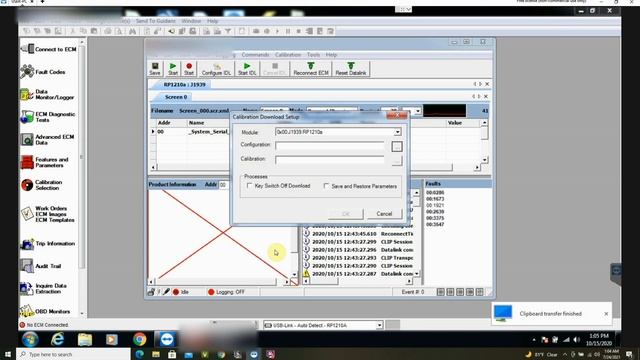This screenshot has height=360, width=640.
Task: Click the red-circle toolbar button
Action: tap(189, 69)
